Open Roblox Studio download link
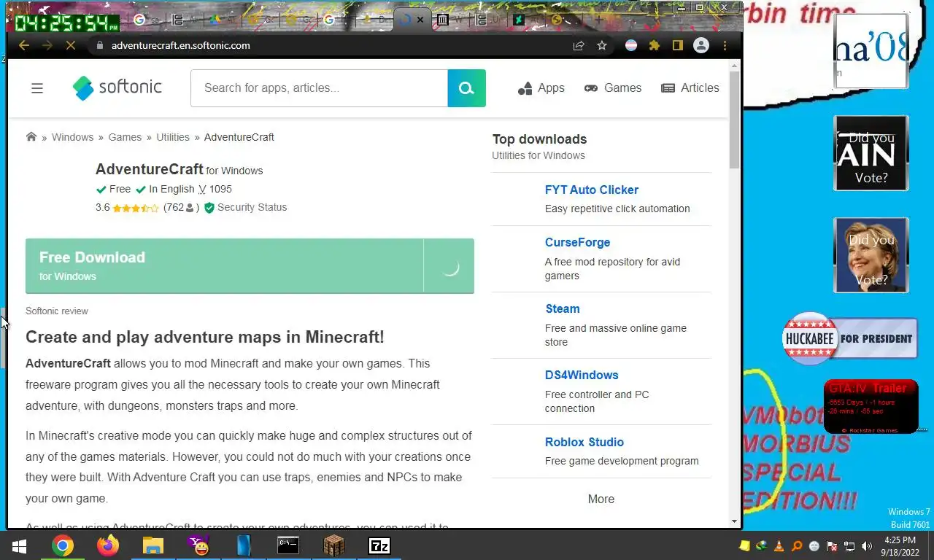Viewport: 934px width, 560px height. tap(584, 442)
